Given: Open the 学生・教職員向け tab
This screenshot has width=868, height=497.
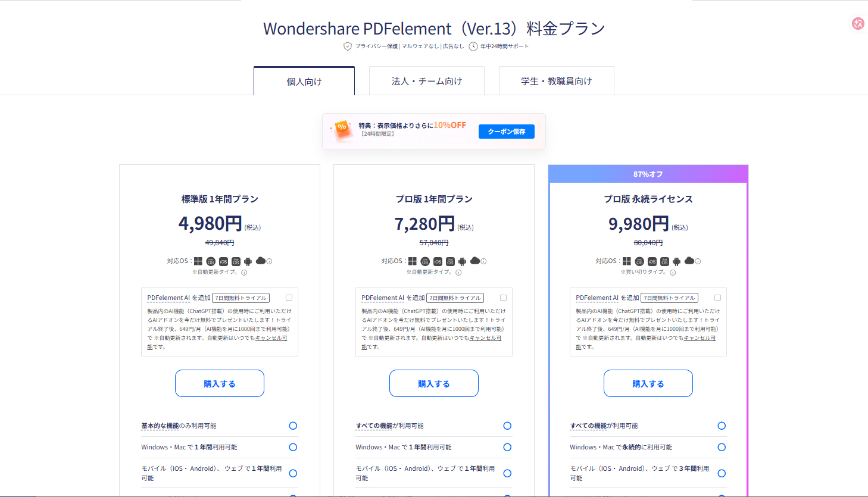Looking at the screenshot, I should (557, 81).
